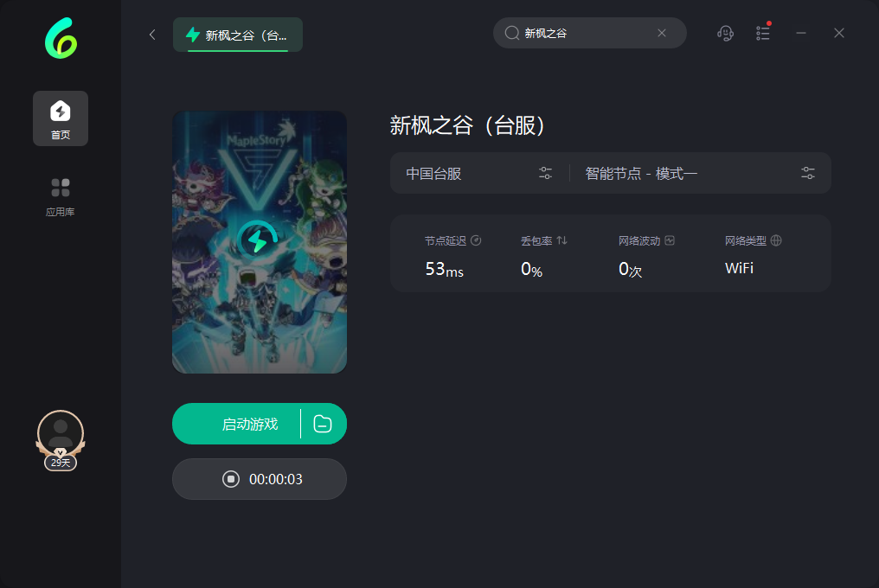Open the message list menu icon
879x588 pixels.
763,33
